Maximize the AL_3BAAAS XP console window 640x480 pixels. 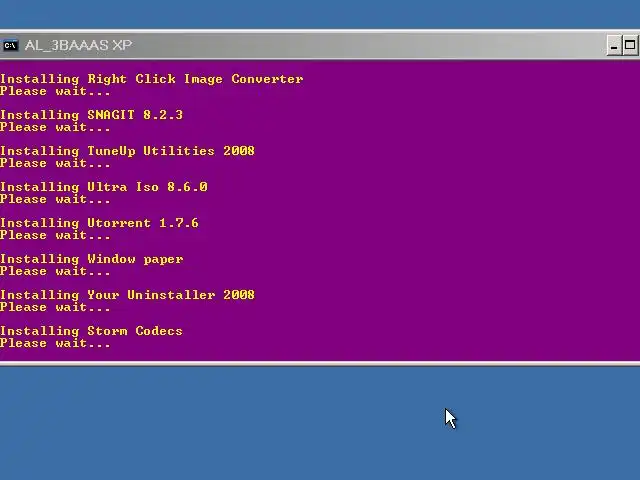pyautogui.click(x=630, y=45)
